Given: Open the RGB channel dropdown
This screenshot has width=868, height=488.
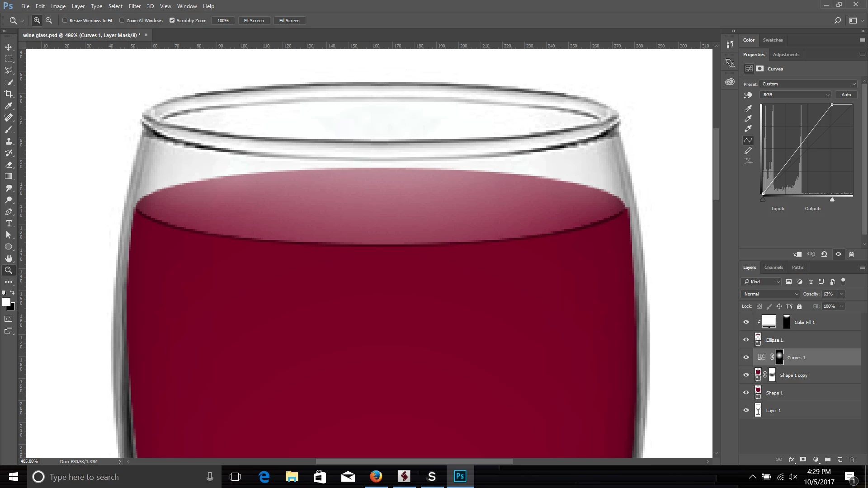Looking at the screenshot, I should coord(796,95).
